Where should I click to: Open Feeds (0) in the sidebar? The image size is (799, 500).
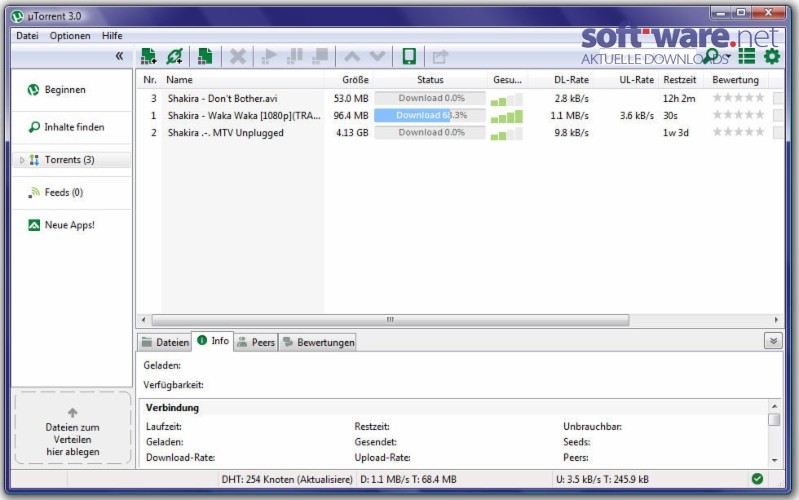point(71,193)
